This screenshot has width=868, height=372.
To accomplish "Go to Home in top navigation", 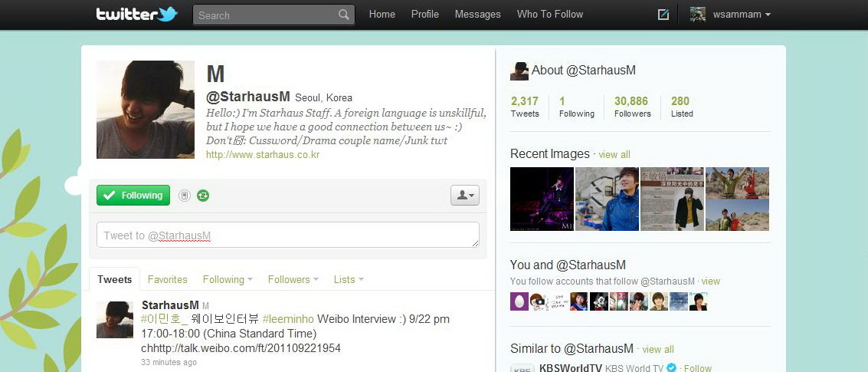I will (382, 15).
